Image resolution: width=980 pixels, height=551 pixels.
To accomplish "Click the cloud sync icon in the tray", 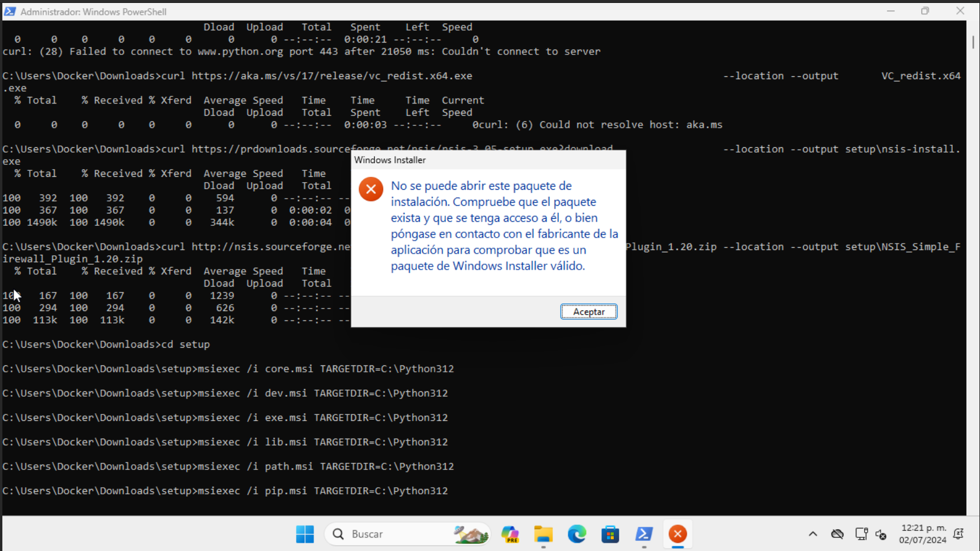I will [837, 534].
